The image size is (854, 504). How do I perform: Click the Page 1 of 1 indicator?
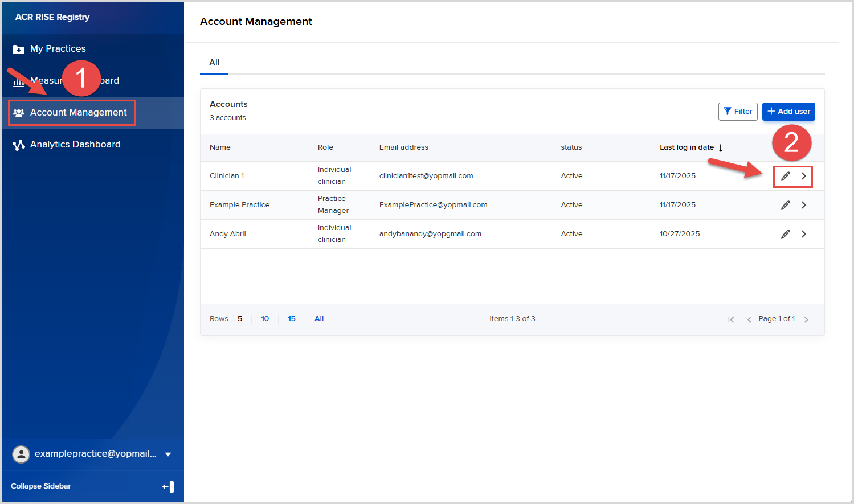coord(777,319)
